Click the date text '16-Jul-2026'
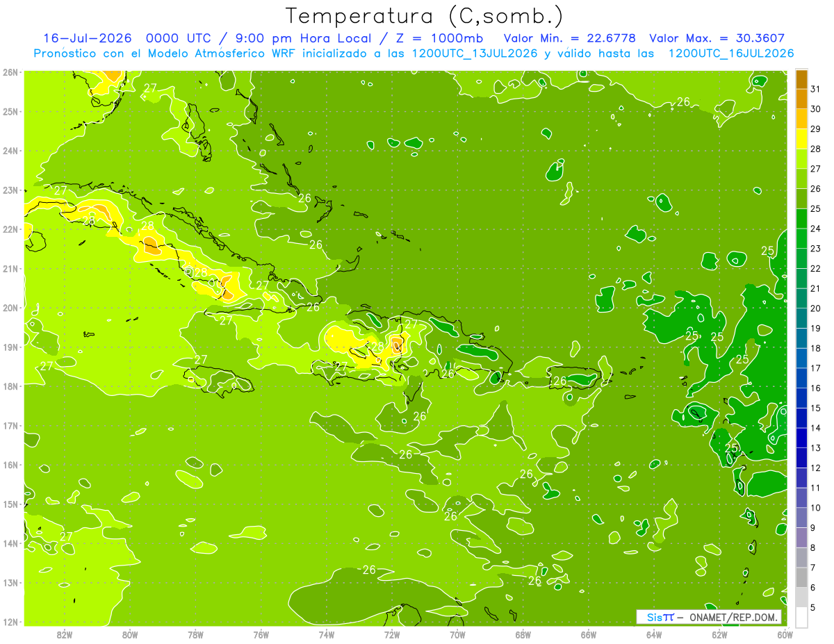Screen dimensions: 834x644 coord(87,38)
